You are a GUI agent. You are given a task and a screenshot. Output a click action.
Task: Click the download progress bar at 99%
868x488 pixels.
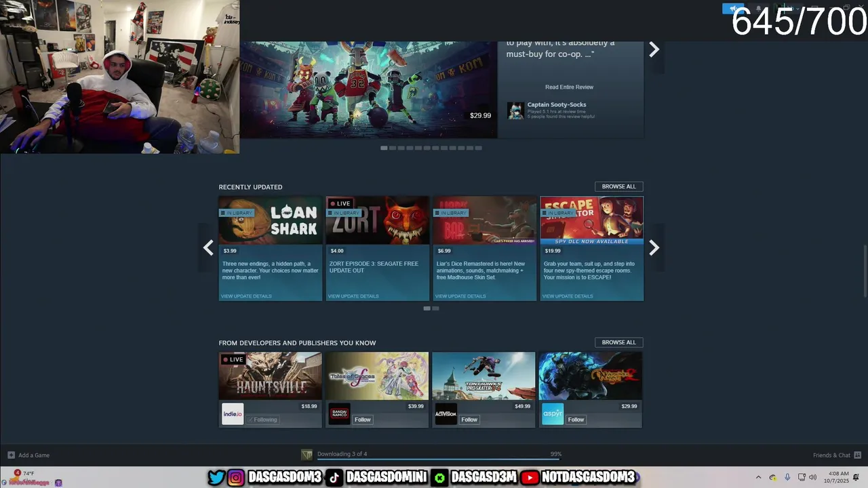pos(439,460)
